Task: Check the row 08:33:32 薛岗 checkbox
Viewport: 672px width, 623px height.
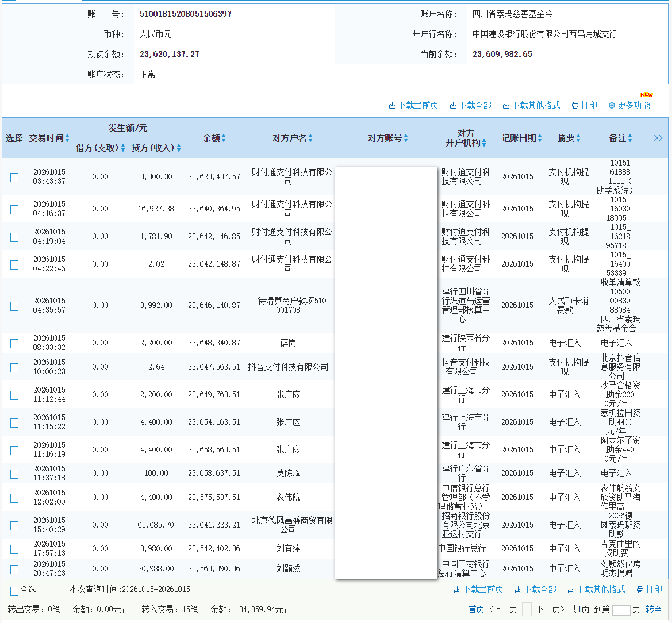Action: click(14, 344)
